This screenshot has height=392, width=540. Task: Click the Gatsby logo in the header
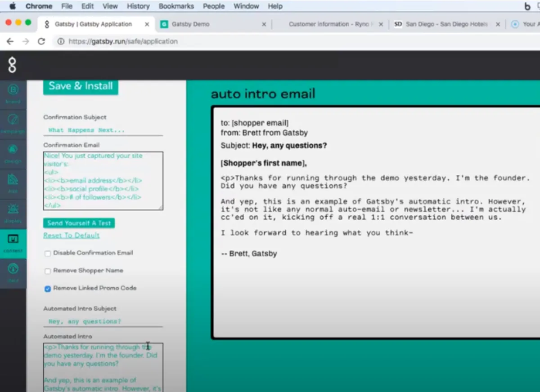click(x=12, y=65)
